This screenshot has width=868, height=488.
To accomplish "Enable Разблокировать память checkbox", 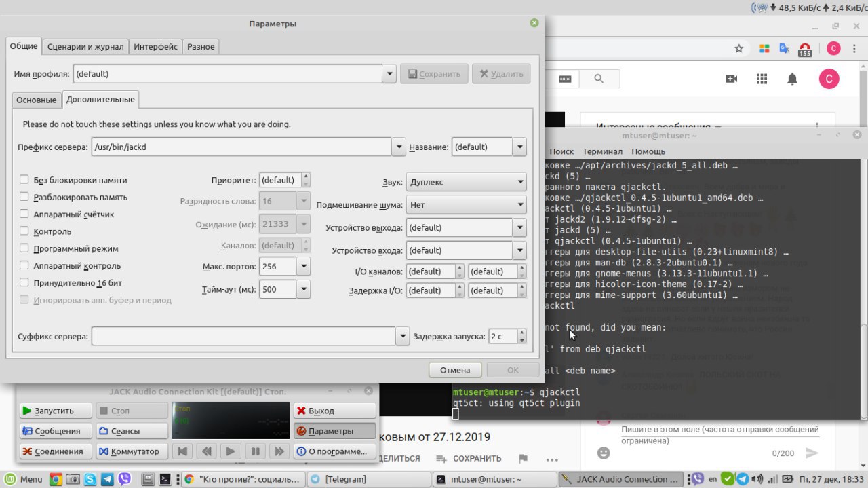I will pos(24,197).
